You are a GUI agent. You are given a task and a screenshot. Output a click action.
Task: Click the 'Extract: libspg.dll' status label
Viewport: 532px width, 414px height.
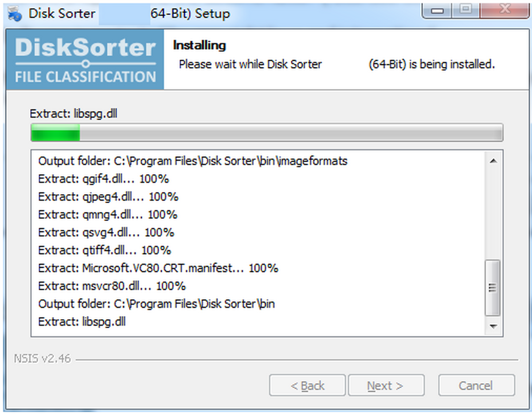click(74, 113)
